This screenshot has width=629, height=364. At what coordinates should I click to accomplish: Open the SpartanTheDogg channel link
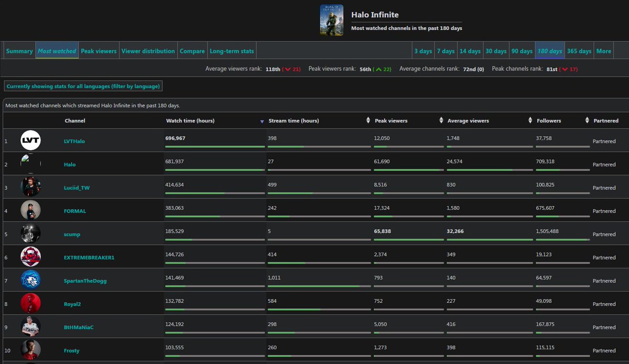click(85, 281)
